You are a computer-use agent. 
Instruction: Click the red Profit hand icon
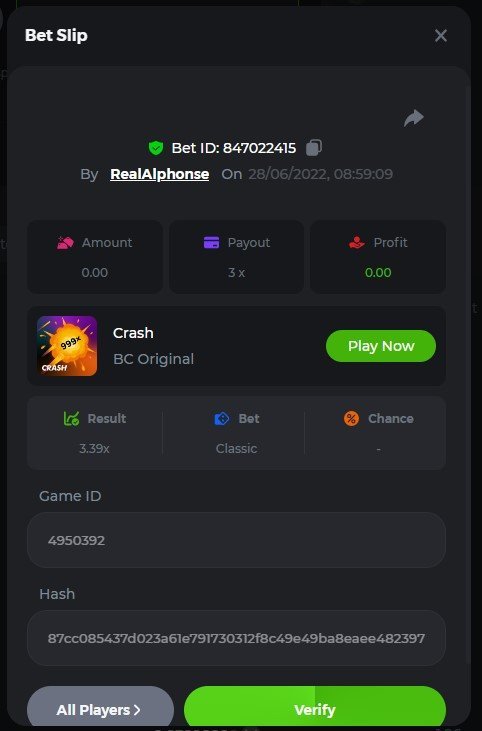point(357,242)
